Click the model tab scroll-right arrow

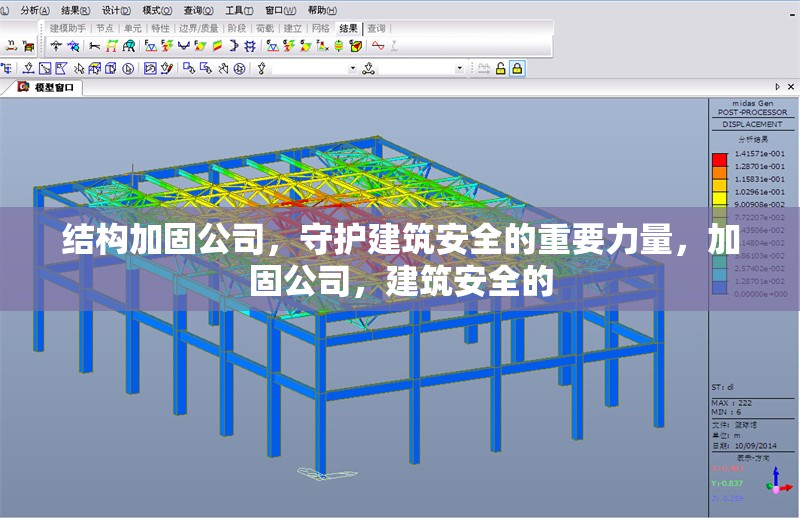tap(778, 87)
